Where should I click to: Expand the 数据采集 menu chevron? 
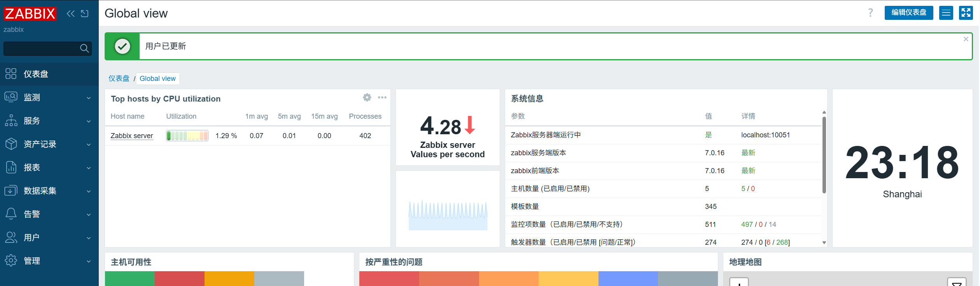coord(89,191)
